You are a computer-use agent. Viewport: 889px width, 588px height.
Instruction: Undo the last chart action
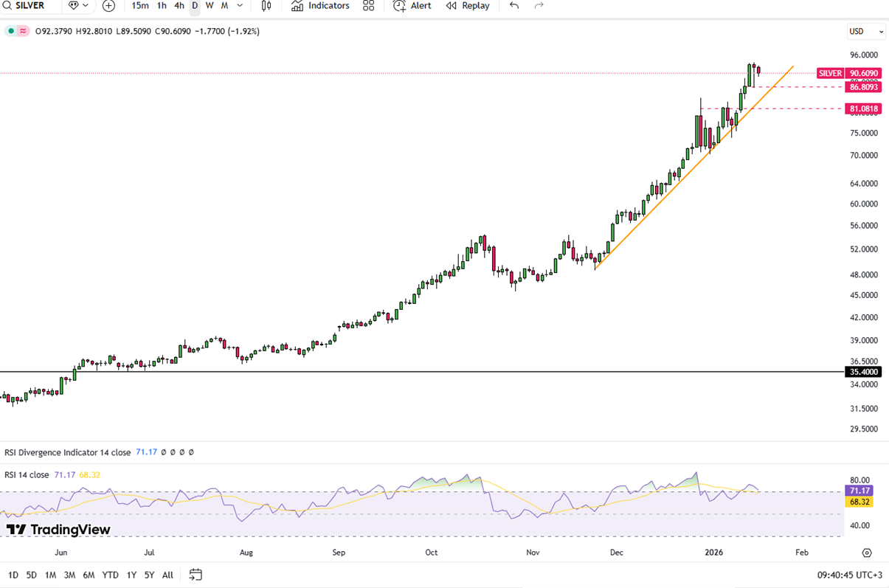click(x=514, y=6)
